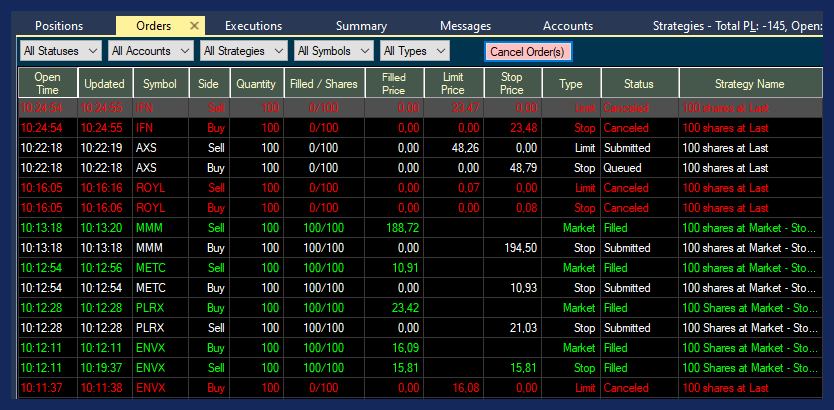Open the All Types dropdown

click(414, 51)
